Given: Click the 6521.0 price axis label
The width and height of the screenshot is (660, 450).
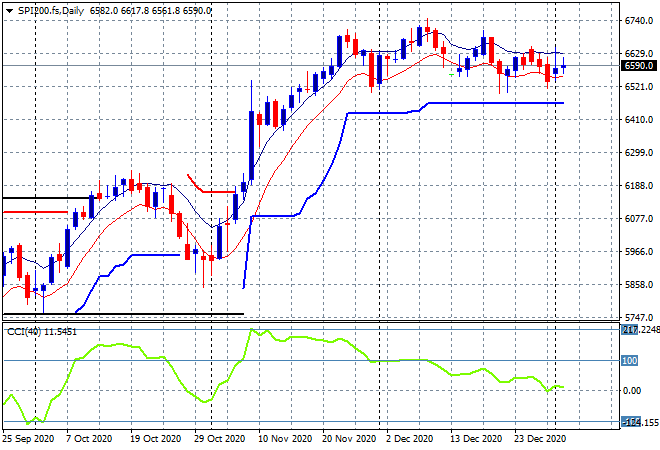Looking at the screenshot, I should click(x=639, y=87).
